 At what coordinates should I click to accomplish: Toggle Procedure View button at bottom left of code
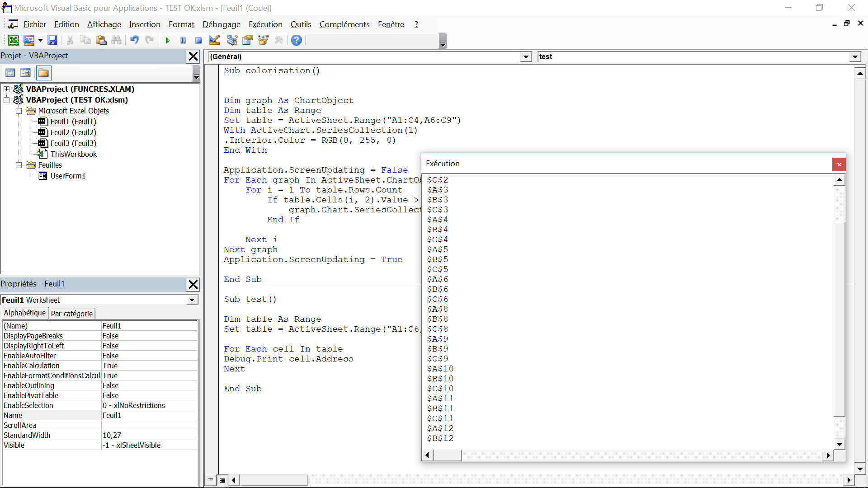(x=211, y=480)
